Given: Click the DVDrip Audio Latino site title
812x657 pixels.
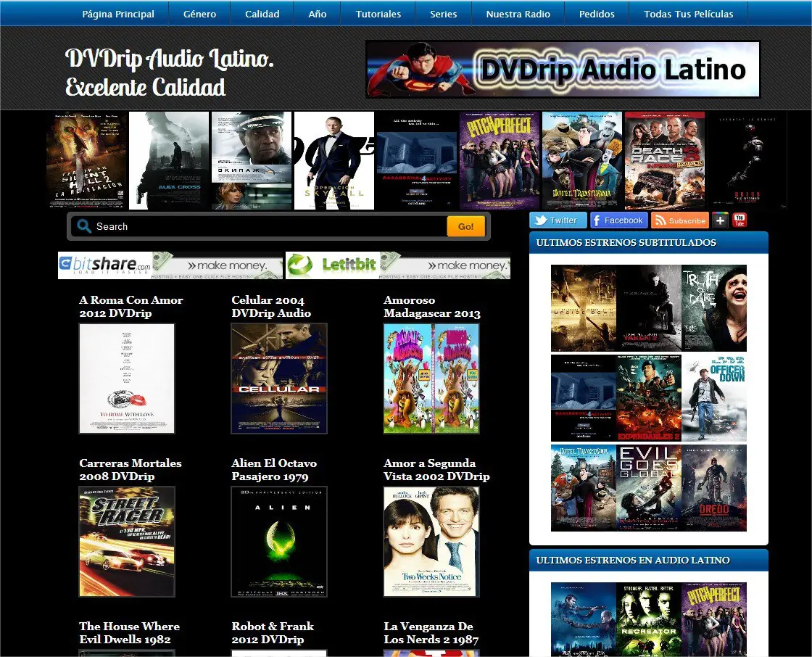Looking at the screenshot, I should tap(170, 72).
